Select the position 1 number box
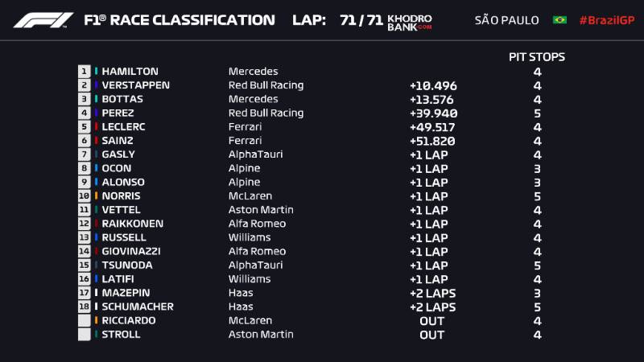The height and width of the screenshot is (362, 644). pos(84,72)
